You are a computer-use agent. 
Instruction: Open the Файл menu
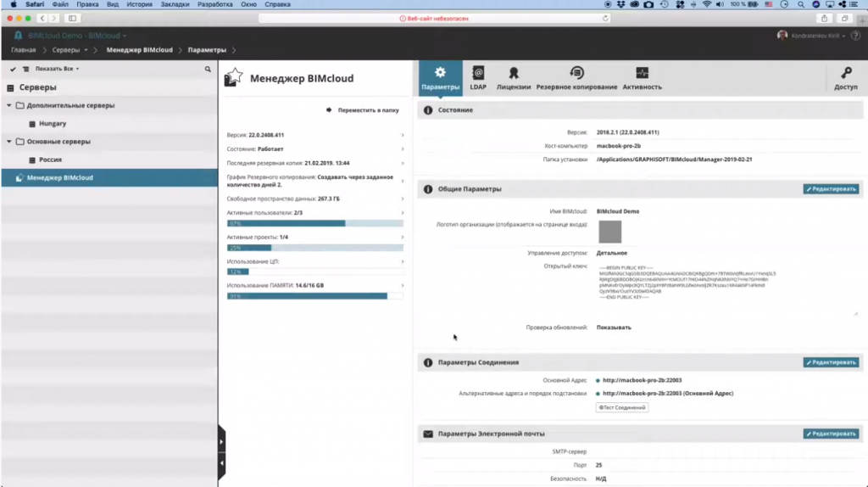pos(60,4)
